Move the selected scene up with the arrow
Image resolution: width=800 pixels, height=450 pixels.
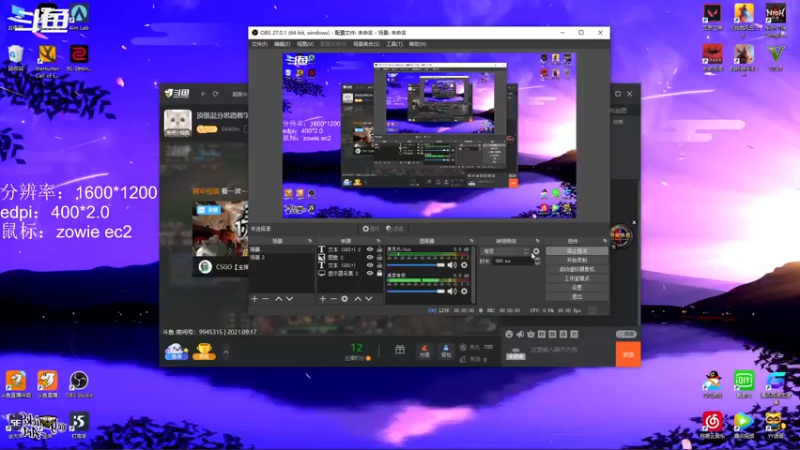pos(279,298)
